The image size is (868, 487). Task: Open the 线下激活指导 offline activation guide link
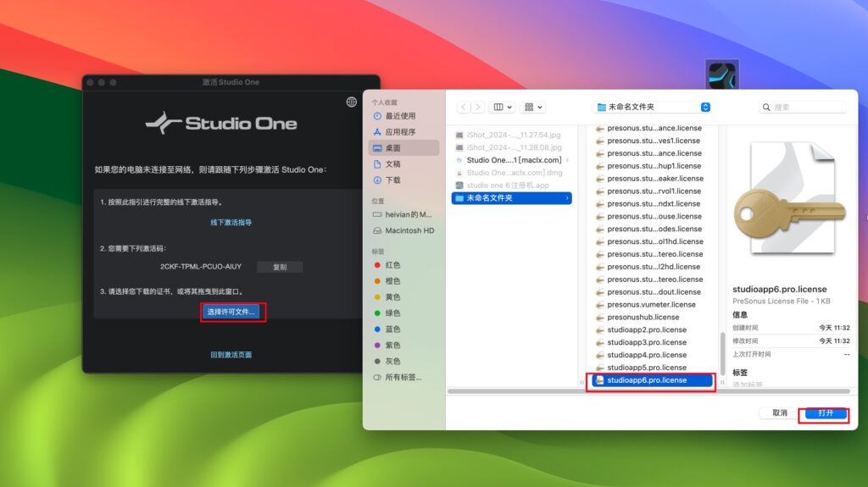pos(231,223)
